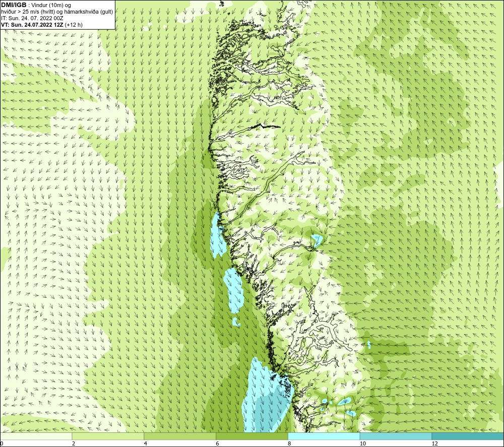Click the 'DMI/IGB : Vindur (10m) og' title line

point(36,5)
